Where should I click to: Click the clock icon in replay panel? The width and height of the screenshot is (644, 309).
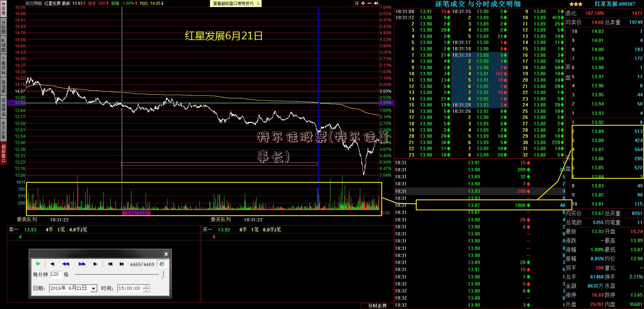[x=162, y=264]
